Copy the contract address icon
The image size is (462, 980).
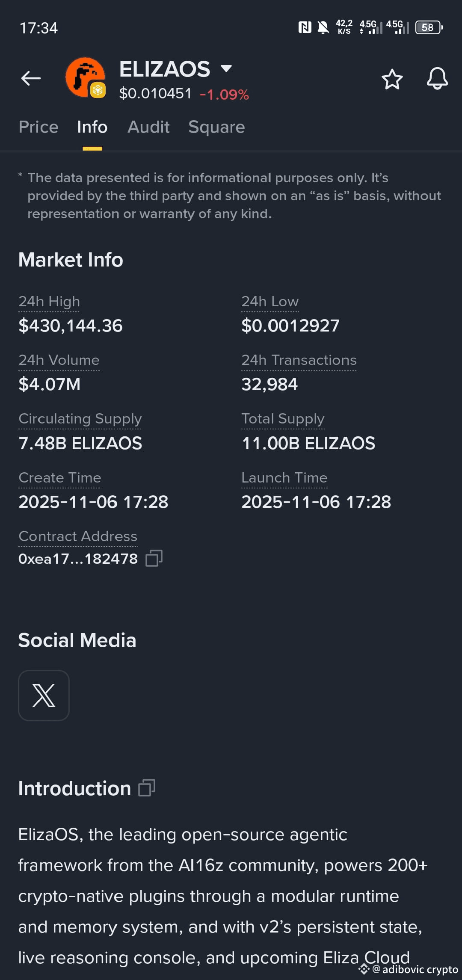pyautogui.click(x=154, y=558)
